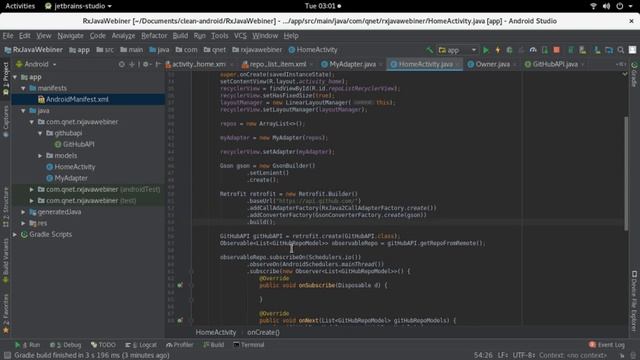Expand the models package
The height and width of the screenshot is (360, 640).
(x=40, y=156)
